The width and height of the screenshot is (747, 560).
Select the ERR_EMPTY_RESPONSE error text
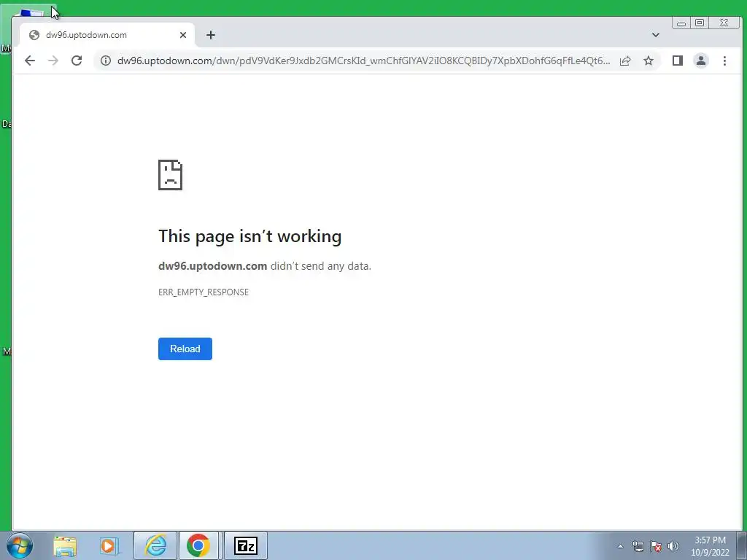click(x=204, y=292)
